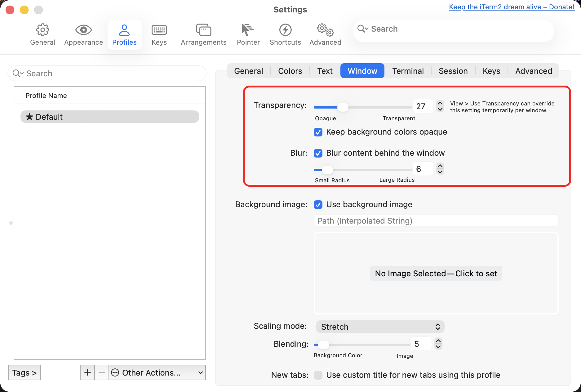
Task: Switch to the Session tab
Action: (453, 71)
